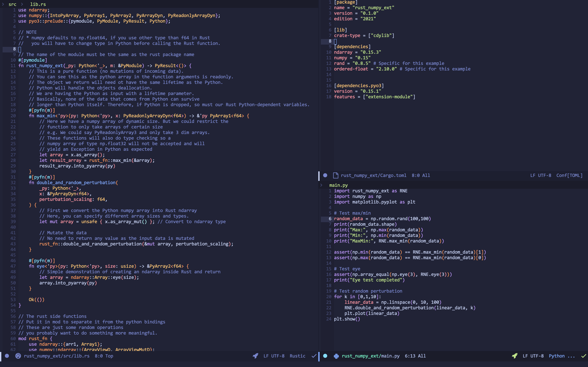Click rust_numpy_ext/src/lib.rs buffer name
The height and width of the screenshot is (367, 588).
click(x=57, y=356)
